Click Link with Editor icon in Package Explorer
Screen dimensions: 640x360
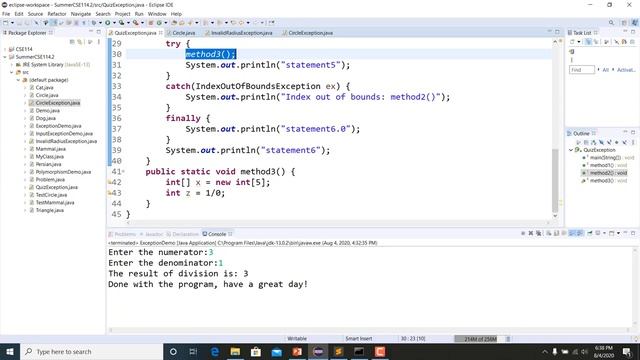click(x=80, y=42)
